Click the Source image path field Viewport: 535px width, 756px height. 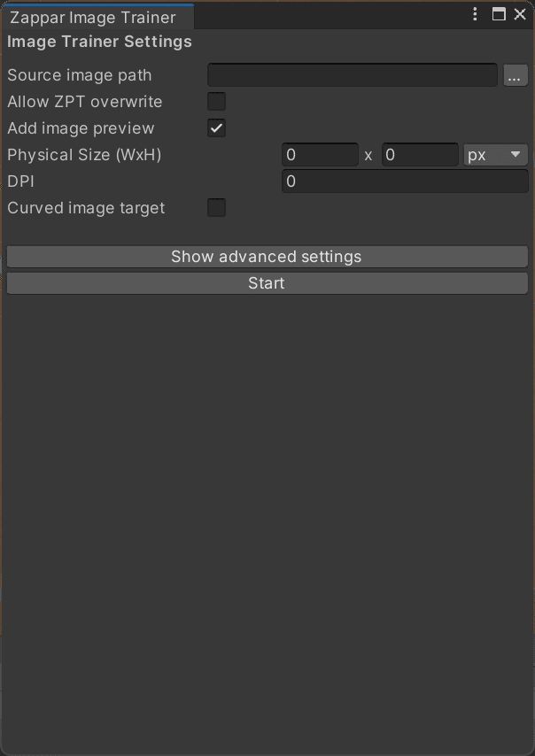pyautogui.click(x=352, y=75)
